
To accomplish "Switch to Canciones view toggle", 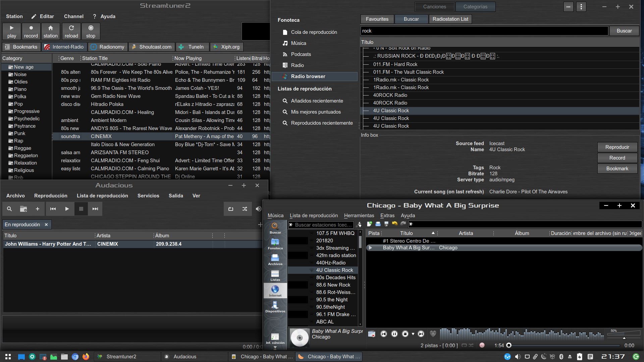I will tap(434, 7).
